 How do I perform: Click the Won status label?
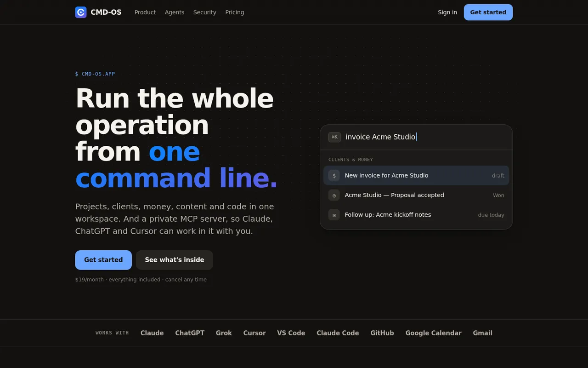(x=498, y=195)
